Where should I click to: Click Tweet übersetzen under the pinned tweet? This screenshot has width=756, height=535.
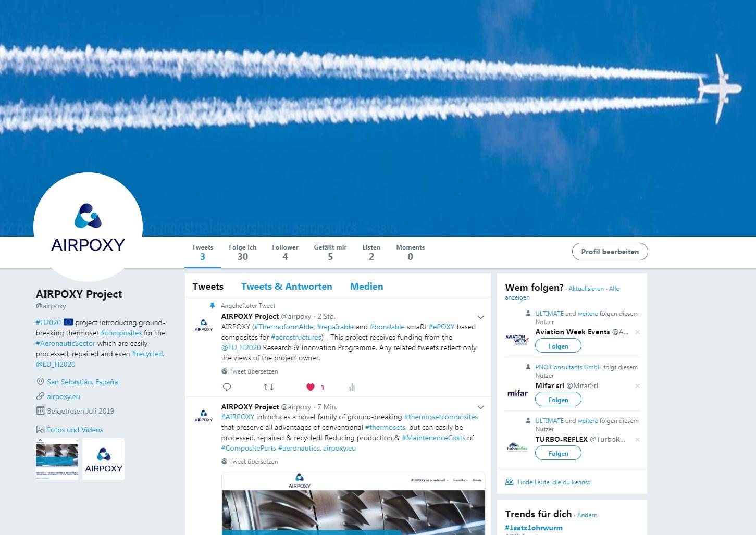(x=254, y=371)
